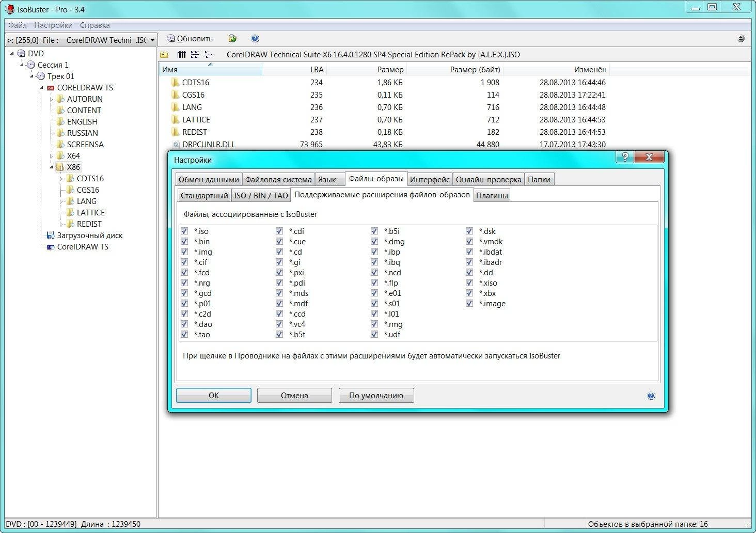Viewport: 756px width, 533px height.
Task: Click the Обновить refresh toolbar button
Action: (190, 39)
